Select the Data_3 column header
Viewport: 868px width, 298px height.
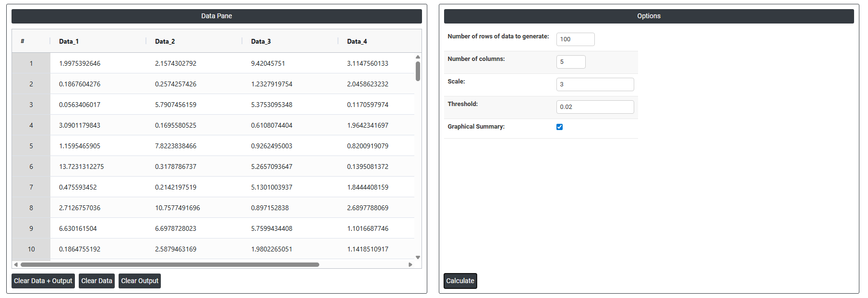[x=261, y=41]
